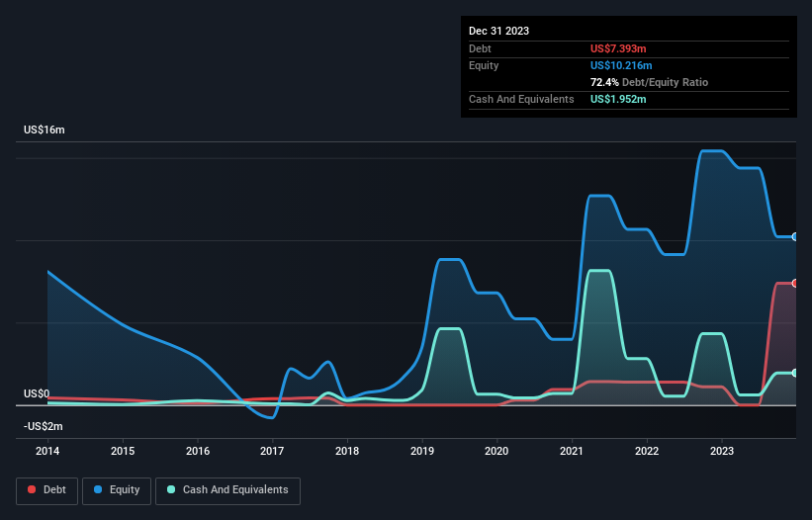
Task: Click the 2016 x-axis label
Action: tap(198, 451)
